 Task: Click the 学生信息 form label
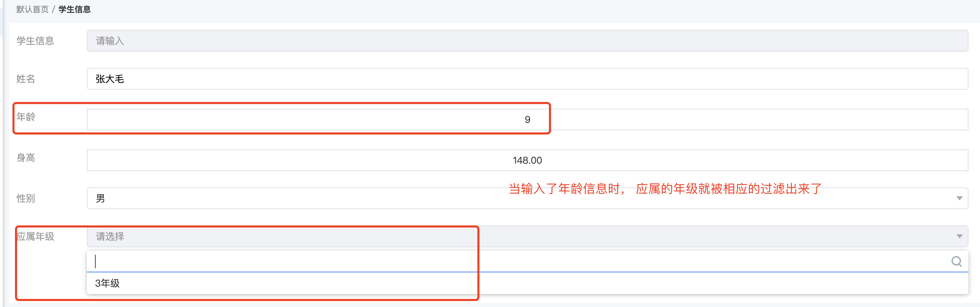35,41
